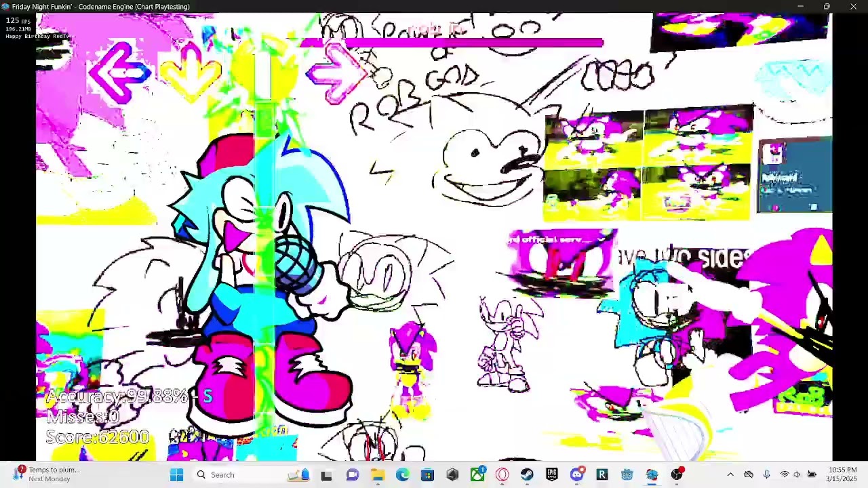This screenshot has height=488, width=868.
Task: Switch to the Godot engine icon
Action: pyautogui.click(x=627, y=474)
